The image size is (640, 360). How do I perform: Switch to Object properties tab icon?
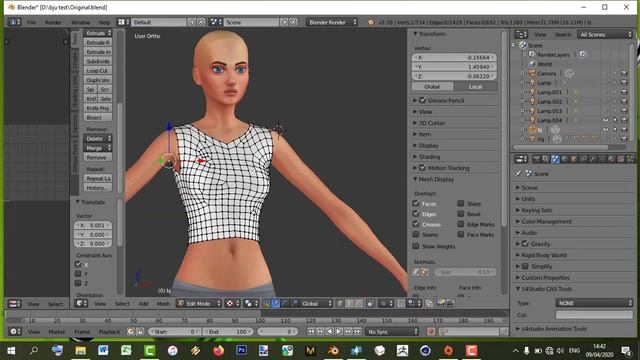(x=573, y=159)
